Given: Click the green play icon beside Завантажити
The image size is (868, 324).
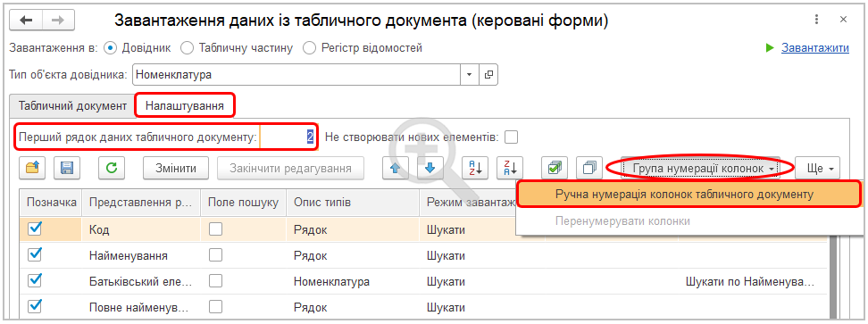Looking at the screenshot, I should [770, 48].
